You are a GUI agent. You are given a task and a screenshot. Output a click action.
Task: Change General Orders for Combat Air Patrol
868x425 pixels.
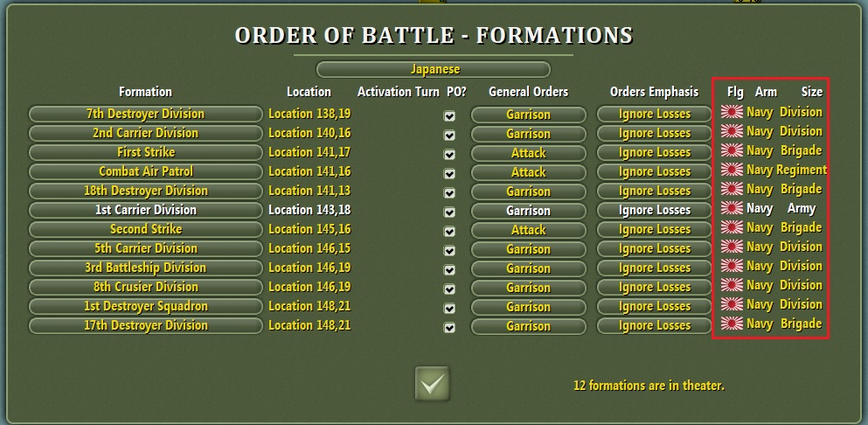pyautogui.click(x=528, y=172)
